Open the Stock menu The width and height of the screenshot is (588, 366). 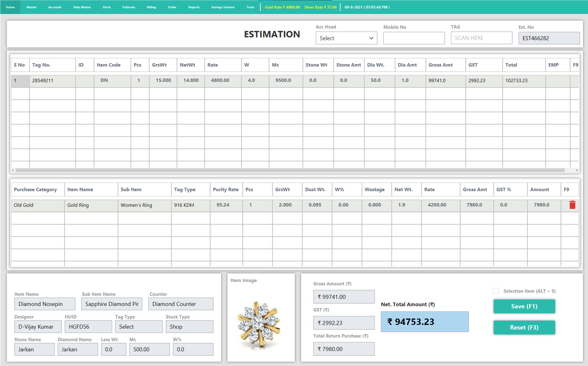(x=107, y=7)
